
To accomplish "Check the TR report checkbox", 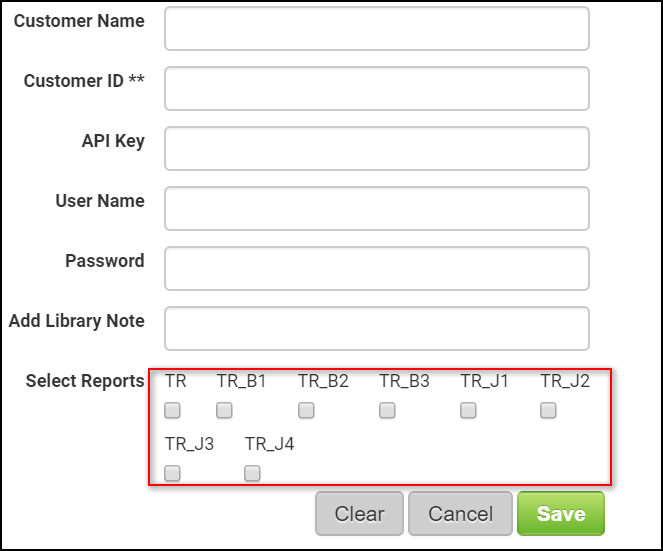I will (173, 410).
